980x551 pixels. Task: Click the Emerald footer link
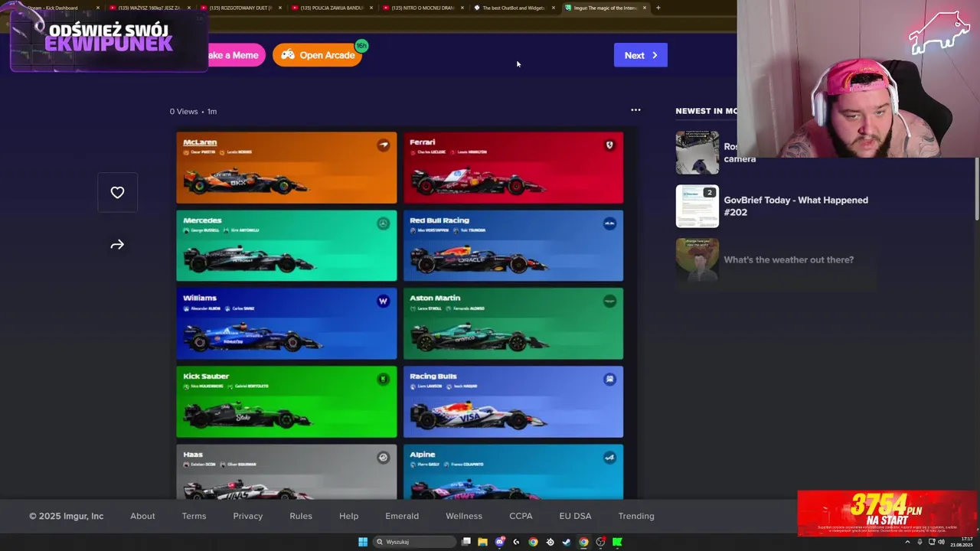[x=402, y=516]
